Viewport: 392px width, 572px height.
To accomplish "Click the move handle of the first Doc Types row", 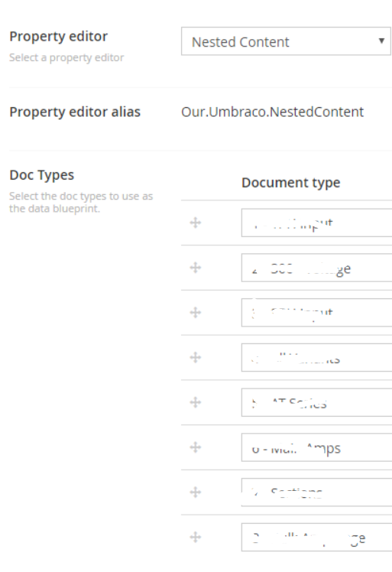I will [x=196, y=223].
